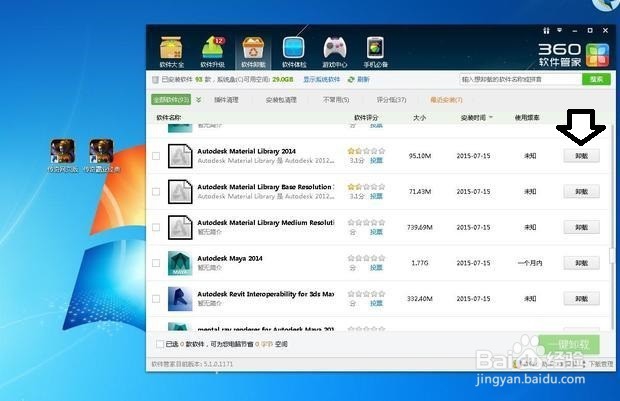The height and width of the screenshot is (401, 620).
Task: Click 投票 link for Material Library Base Resolution
Action: click(376, 196)
